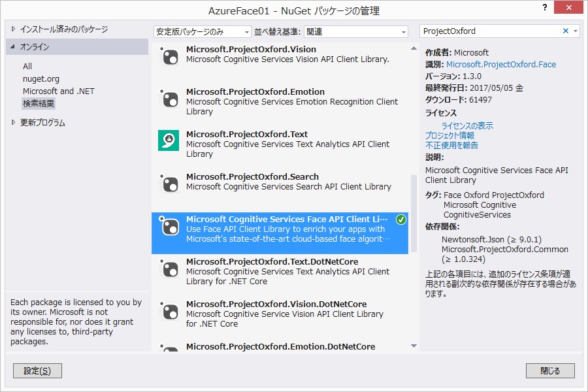Select the Microsoft.ProjectOxford.Search package title
588x392 pixels.
pos(252,176)
